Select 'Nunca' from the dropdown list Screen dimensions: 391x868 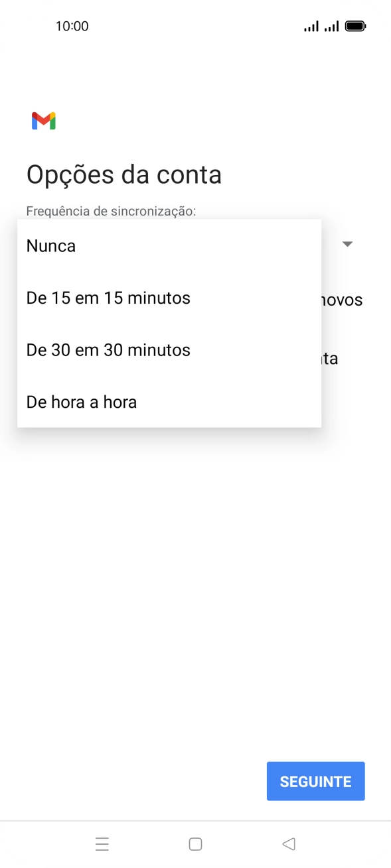[50, 245]
